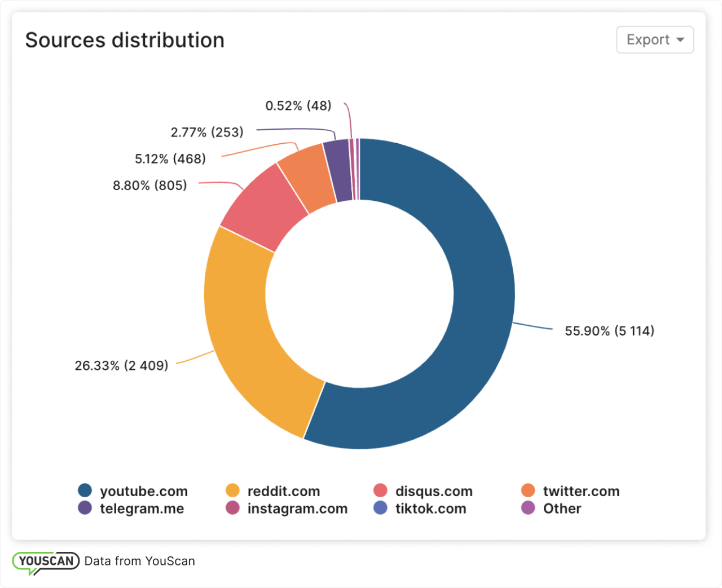This screenshot has height=588, width=722.
Task: Toggle the youtube.com legend dot
Action: [x=85, y=490]
